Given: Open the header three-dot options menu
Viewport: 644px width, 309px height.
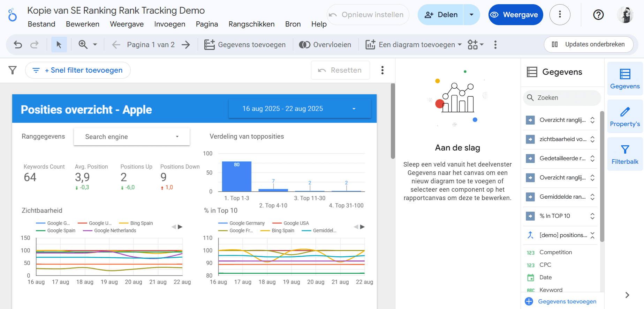Looking at the screenshot, I should (x=560, y=15).
